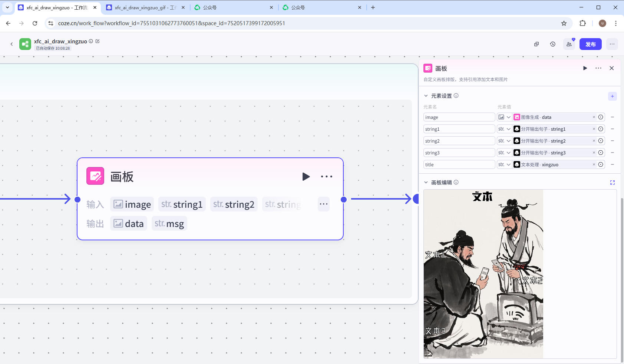Remove the string2 element row

pos(613,141)
